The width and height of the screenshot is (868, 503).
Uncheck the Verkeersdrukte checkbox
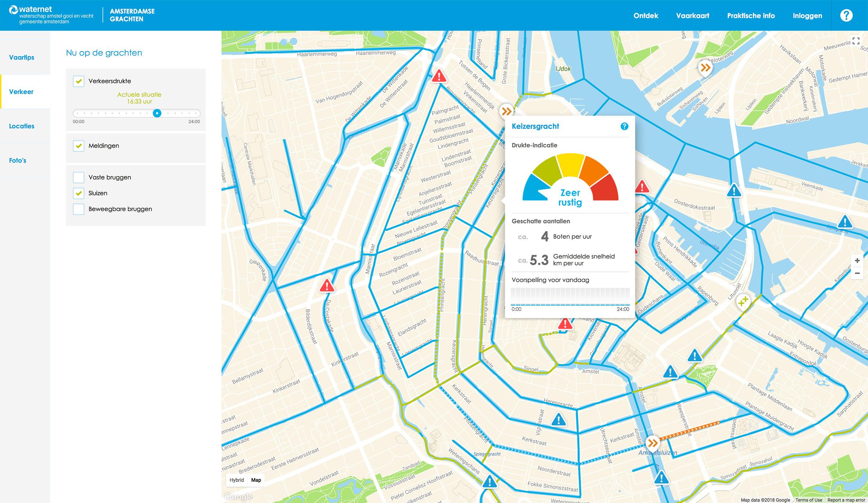click(78, 81)
